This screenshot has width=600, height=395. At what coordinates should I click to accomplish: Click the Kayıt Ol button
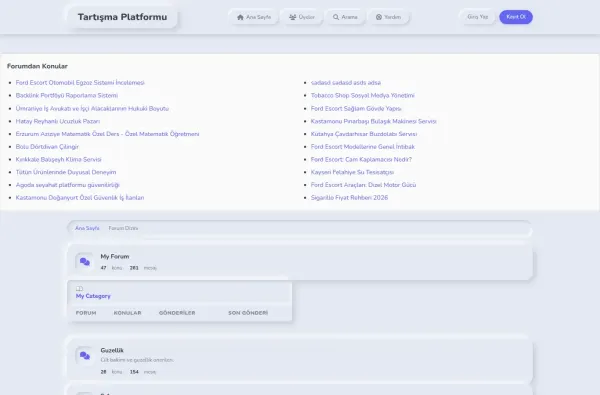coord(516,17)
